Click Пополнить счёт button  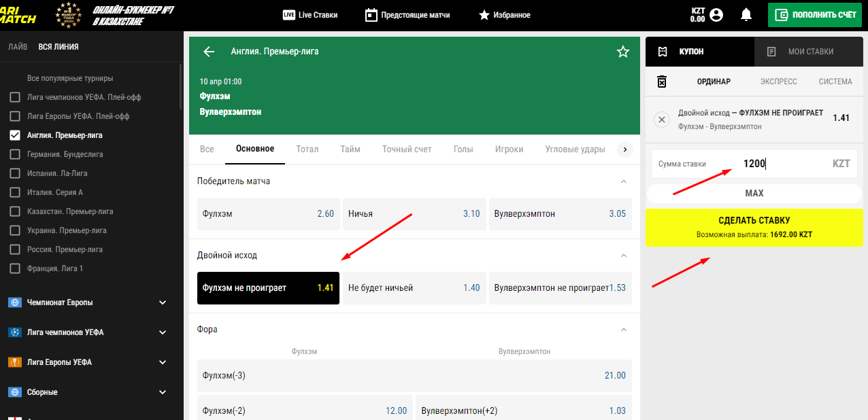[x=815, y=15]
